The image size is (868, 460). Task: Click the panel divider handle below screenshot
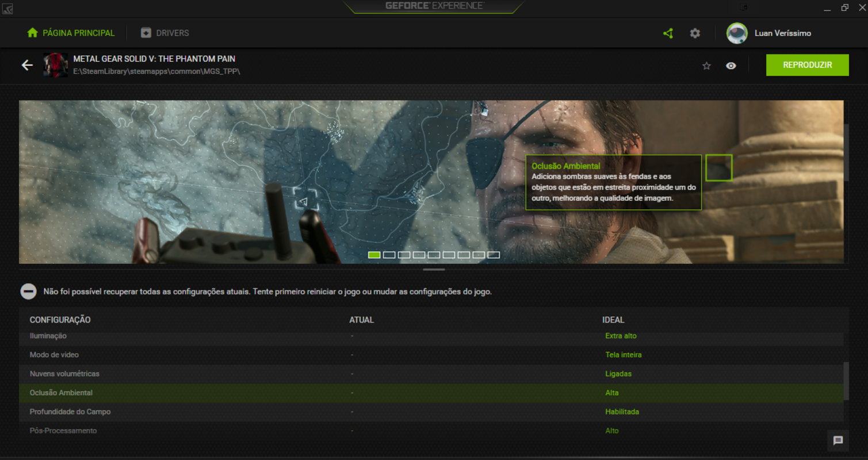click(434, 269)
